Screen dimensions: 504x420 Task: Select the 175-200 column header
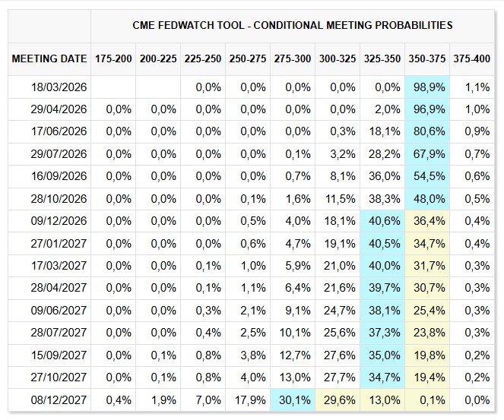click(113, 59)
